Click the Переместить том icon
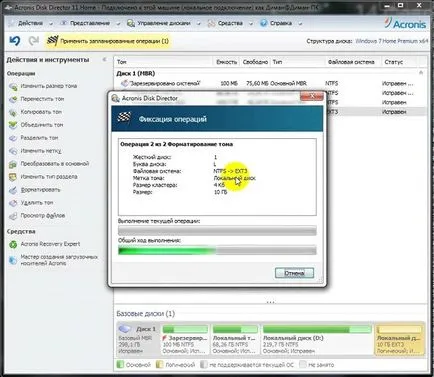The image size is (434, 377). [13, 99]
